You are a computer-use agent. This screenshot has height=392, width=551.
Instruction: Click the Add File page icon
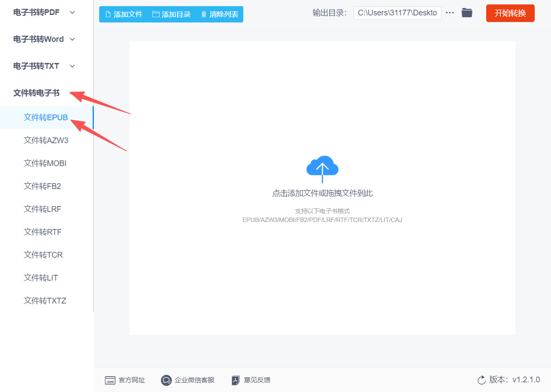[x=108, y=14]
